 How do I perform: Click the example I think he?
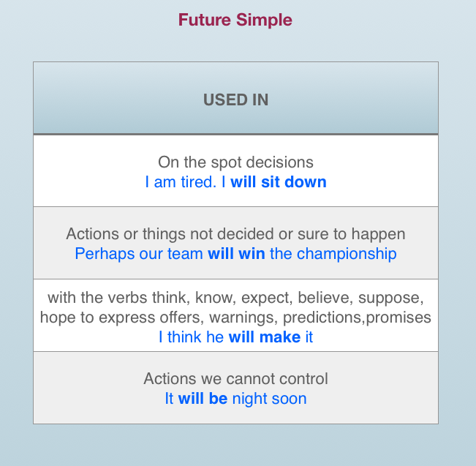191,337
